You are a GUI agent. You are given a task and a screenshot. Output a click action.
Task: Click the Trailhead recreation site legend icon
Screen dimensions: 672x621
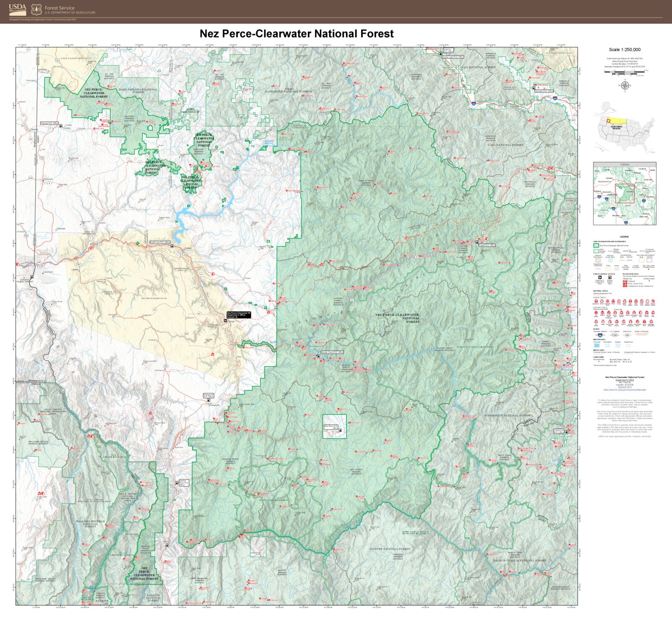tap(625, 281)
